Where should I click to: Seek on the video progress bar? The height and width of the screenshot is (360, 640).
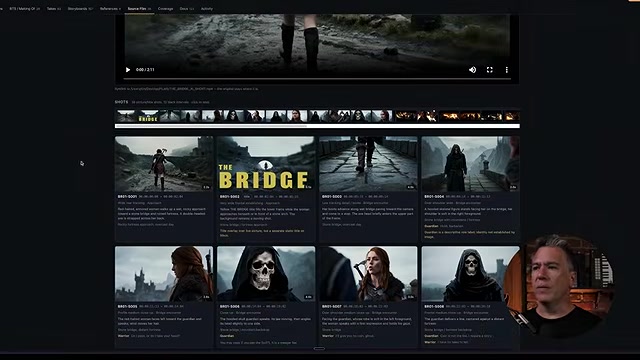(317, 79)
